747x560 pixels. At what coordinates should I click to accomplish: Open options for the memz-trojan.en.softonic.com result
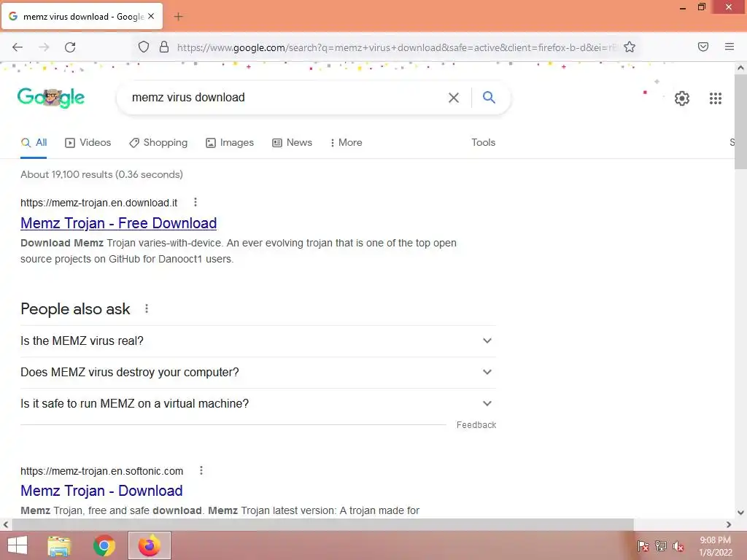201,470
